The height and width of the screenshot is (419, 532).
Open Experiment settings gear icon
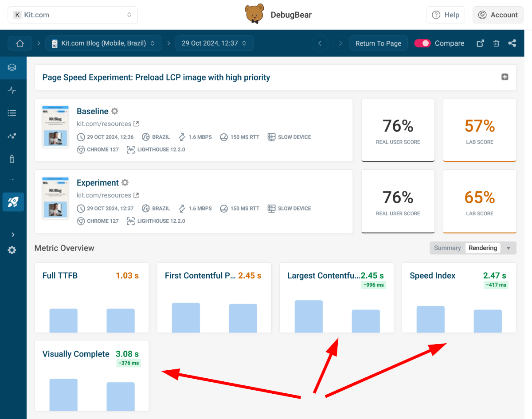tap(125, 182)
